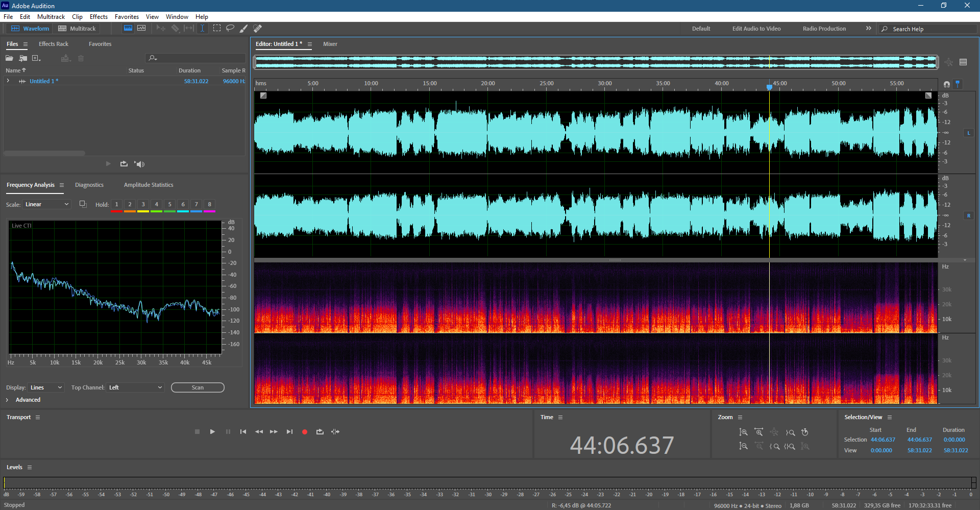Image resolution: width=980 pixels, height=510 pixels.
Task: Open the Effects menu
Action: pos(99,17)
